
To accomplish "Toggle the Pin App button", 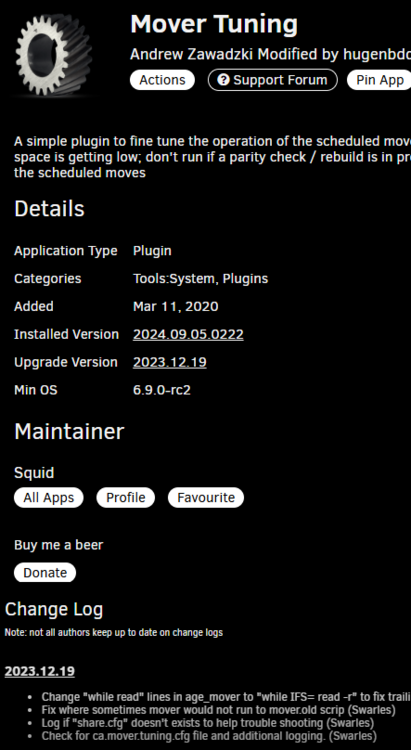I will (x=379, y=80).
